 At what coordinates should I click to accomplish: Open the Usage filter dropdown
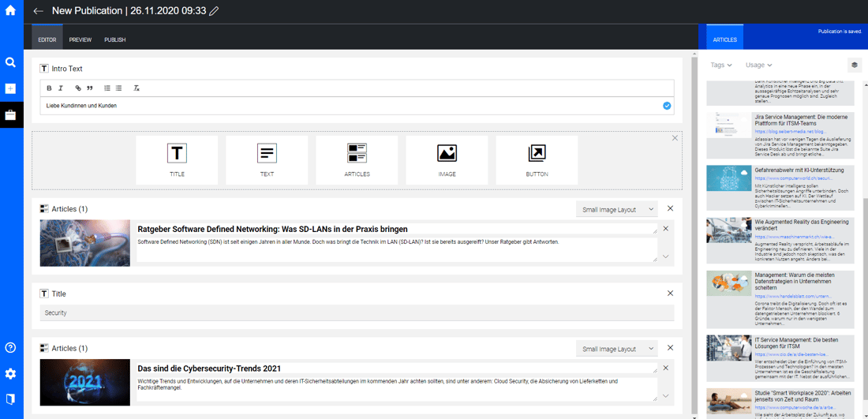click(759, 65)
